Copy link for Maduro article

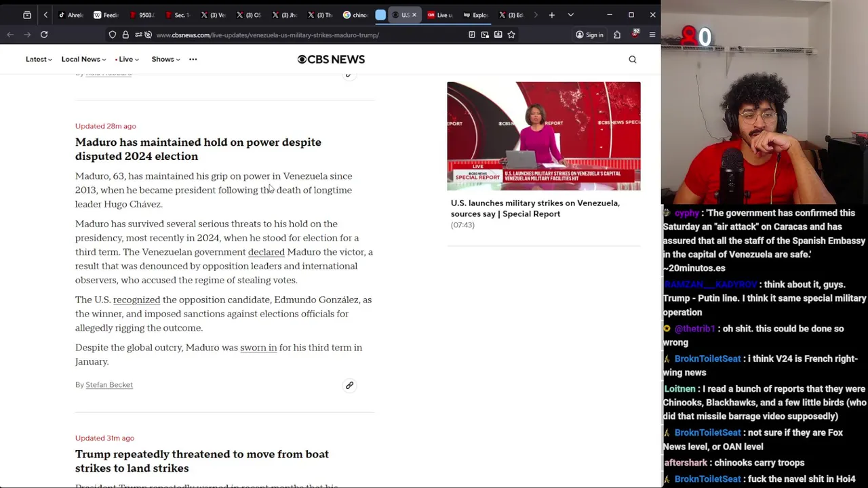point(349,385)
